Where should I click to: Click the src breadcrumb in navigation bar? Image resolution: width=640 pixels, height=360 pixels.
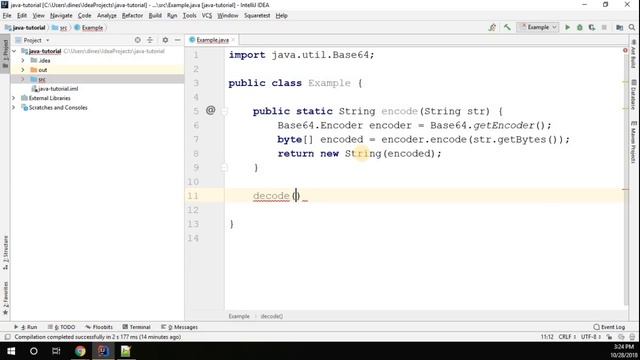point(60,28)
